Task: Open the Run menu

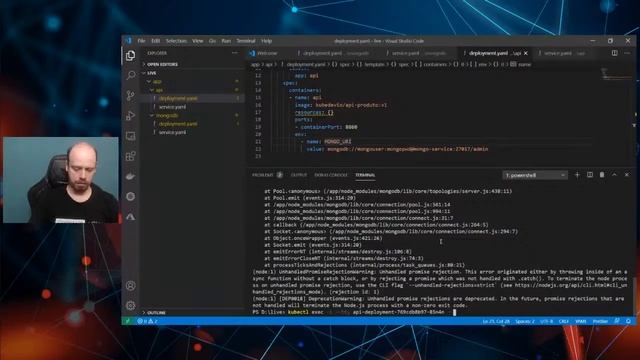Action: (226, 41)
